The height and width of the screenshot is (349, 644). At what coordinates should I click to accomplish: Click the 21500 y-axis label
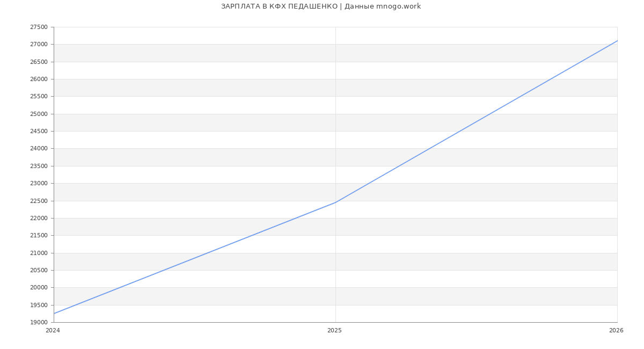pos(39,235)
